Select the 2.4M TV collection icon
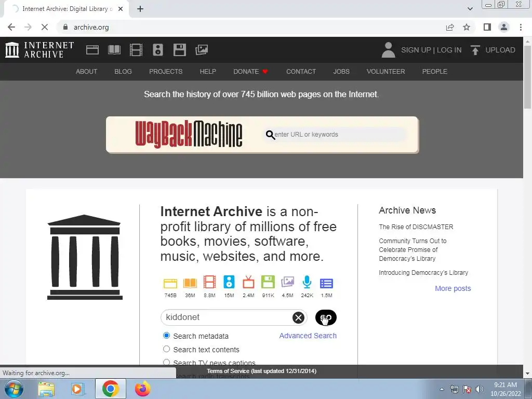Image resolution: width=532 pixels, height=399 pixels. pyautogui.click(x=248, y=282)
